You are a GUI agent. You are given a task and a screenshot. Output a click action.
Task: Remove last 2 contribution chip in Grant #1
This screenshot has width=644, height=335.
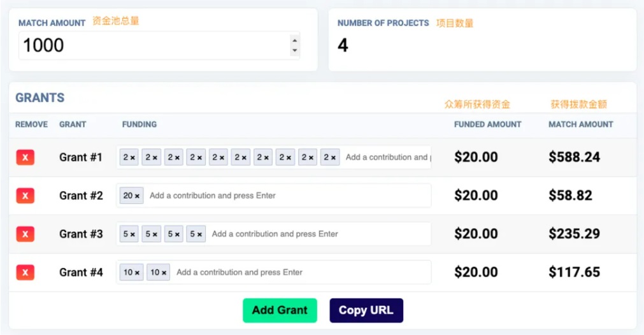334,158
